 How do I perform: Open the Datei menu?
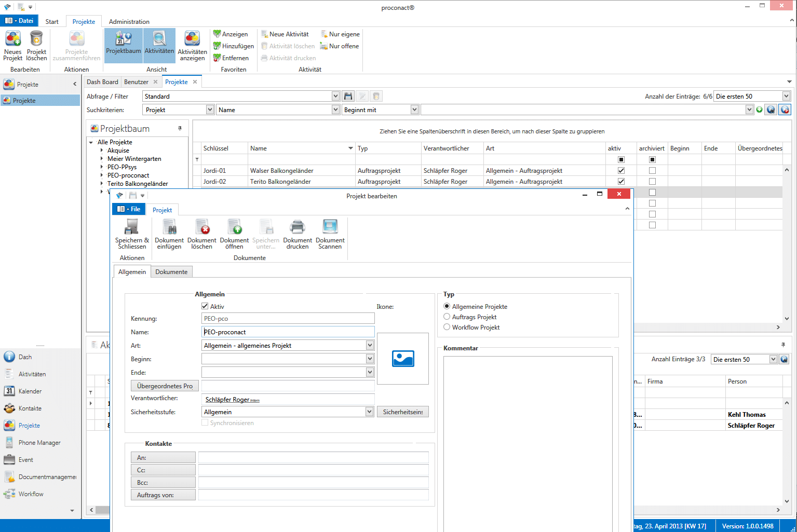tap(19, 21)
